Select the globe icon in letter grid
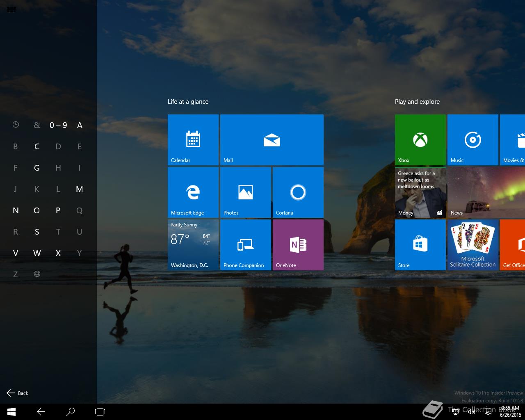This screenshot has width=525, height=420. [x=37, y=274]
